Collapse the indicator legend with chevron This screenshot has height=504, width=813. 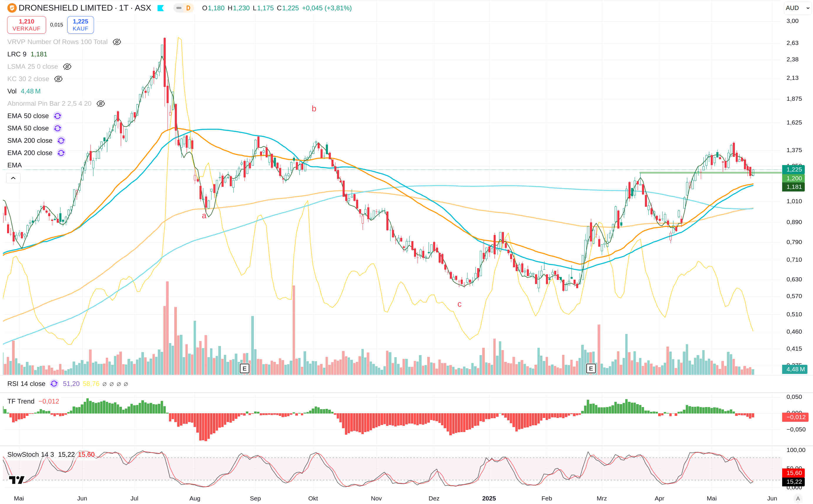13,178
